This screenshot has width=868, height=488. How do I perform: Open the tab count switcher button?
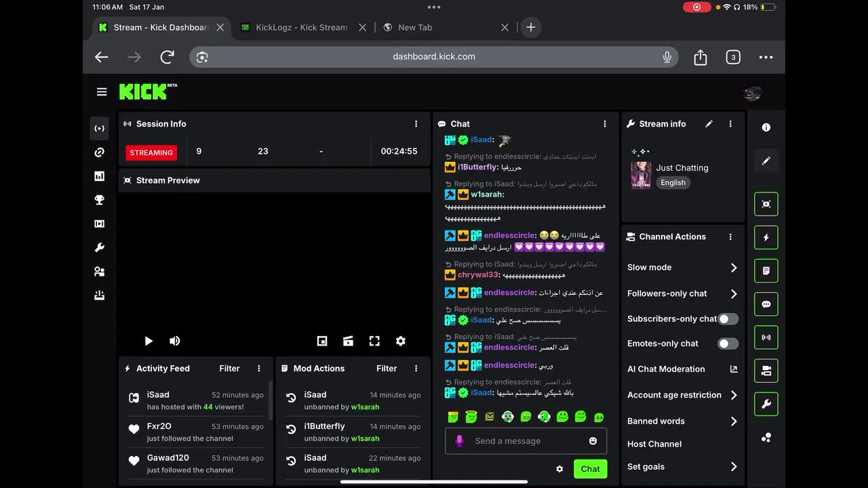point(733,58)
